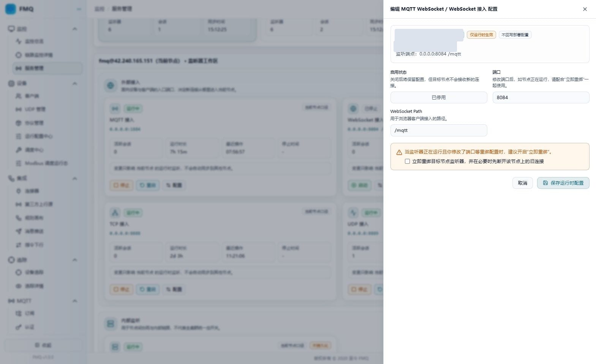Click the 取消 button

(x=522, y=183)
